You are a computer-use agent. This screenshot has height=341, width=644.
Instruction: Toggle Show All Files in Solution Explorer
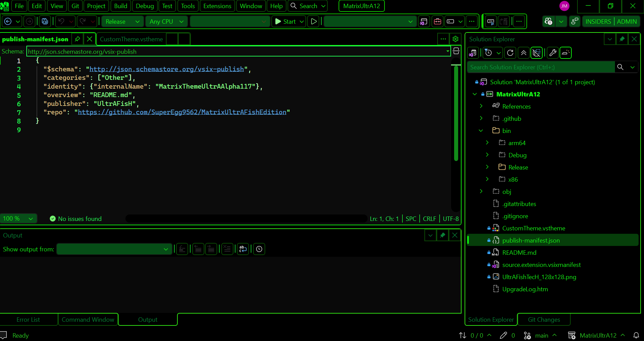click(x=536, y=53)
